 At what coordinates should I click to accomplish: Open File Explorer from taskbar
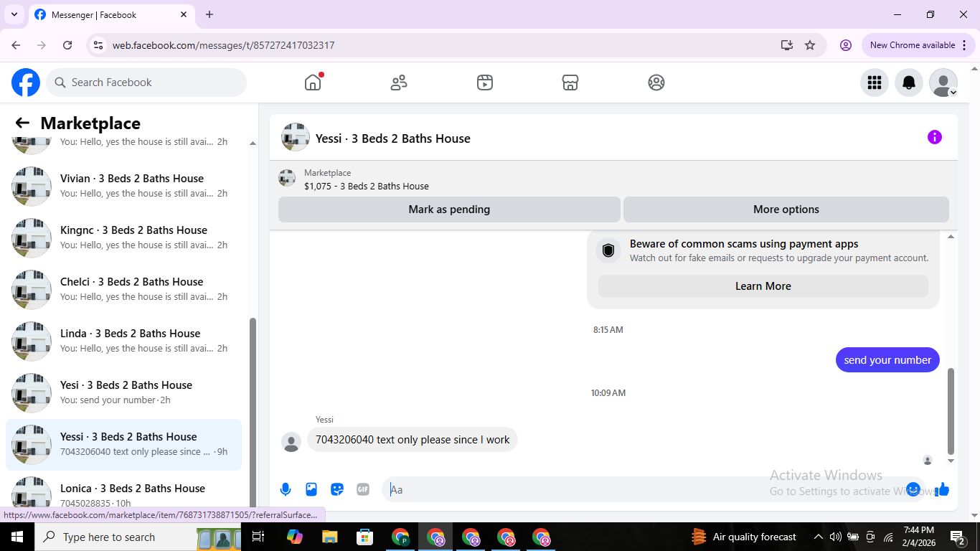coord(330,537)
